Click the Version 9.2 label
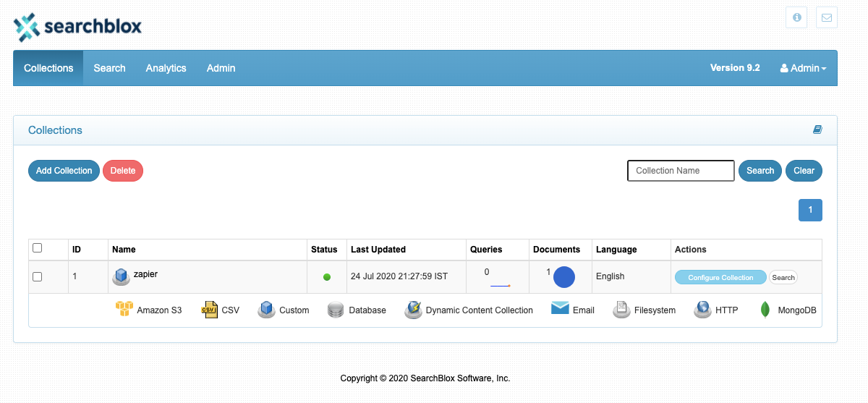The height and width of the screenshot is (403, 868). coord(735,67)
